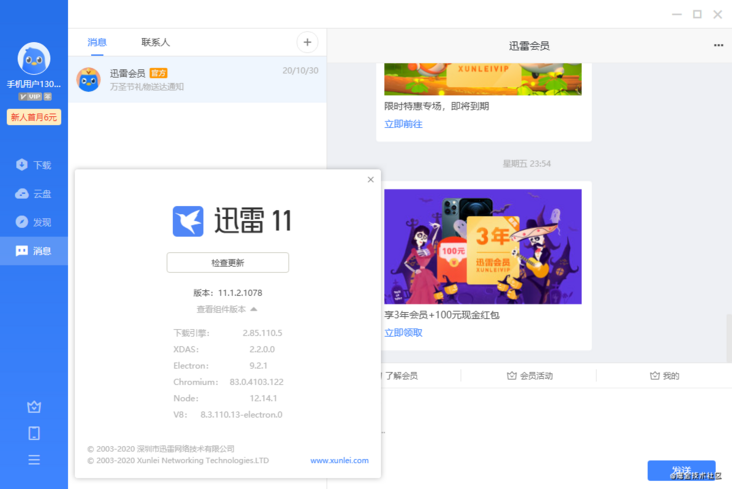Maximize the Xunlei window
Screen dimensions: 732x489
pyautogui.click(x=697, y=14)
